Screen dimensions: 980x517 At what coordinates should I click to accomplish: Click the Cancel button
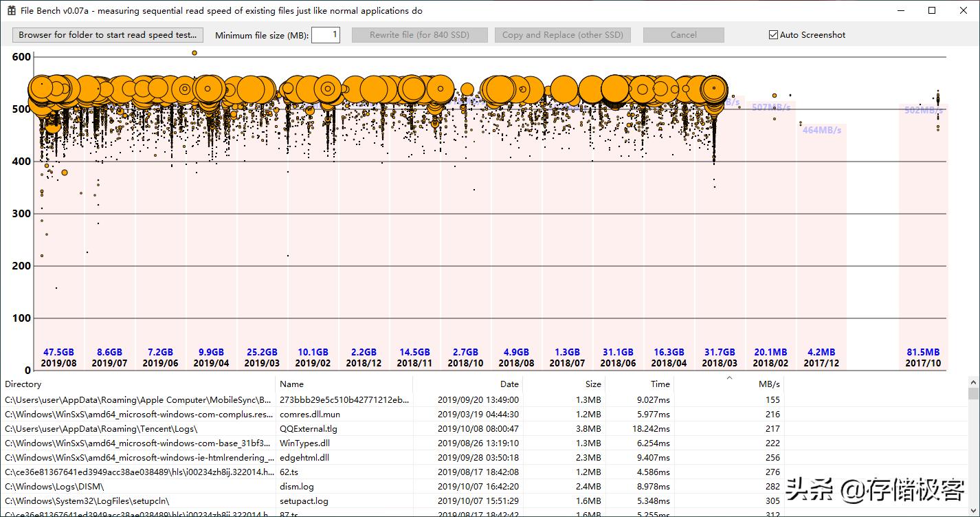point(683,35)
